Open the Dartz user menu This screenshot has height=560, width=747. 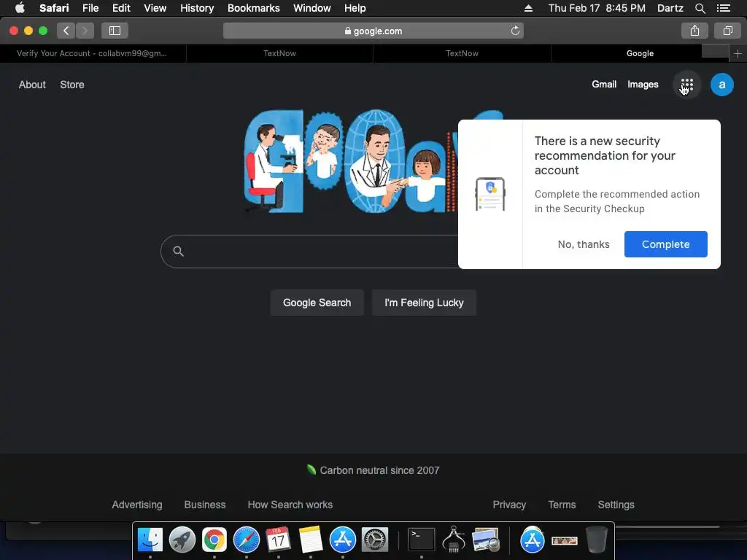pyautogui.click(x=670, y=8)
